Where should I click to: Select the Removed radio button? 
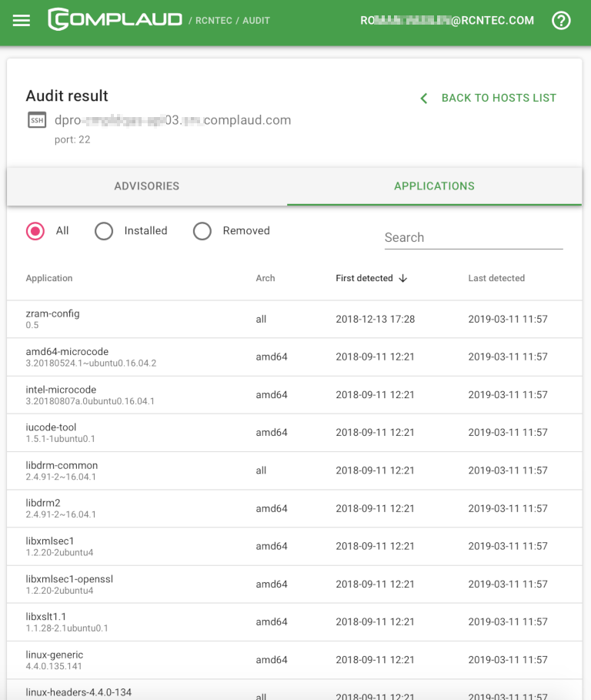(x=202, y=231)
